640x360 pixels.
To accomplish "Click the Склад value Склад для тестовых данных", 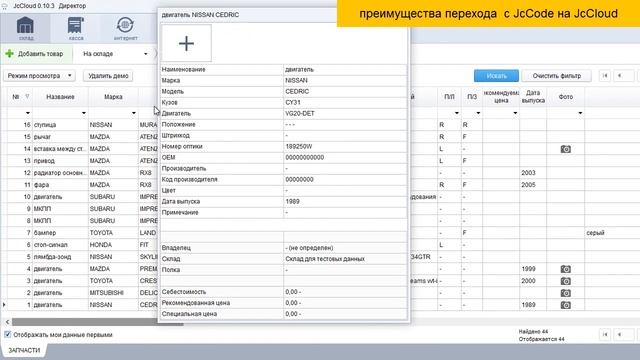I will [x=325, y=259].
